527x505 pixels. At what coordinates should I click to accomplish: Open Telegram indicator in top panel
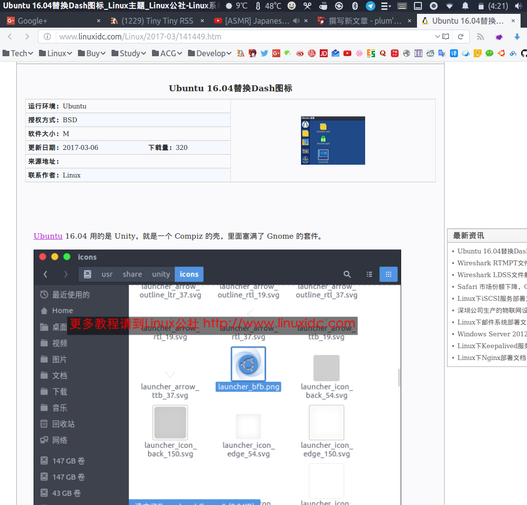[x=370, y=6]
